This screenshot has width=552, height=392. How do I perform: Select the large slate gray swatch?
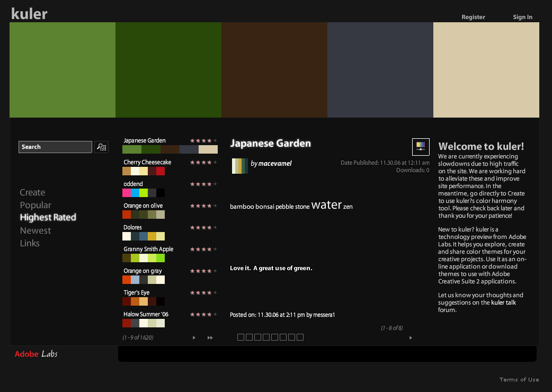click(380, 70)
